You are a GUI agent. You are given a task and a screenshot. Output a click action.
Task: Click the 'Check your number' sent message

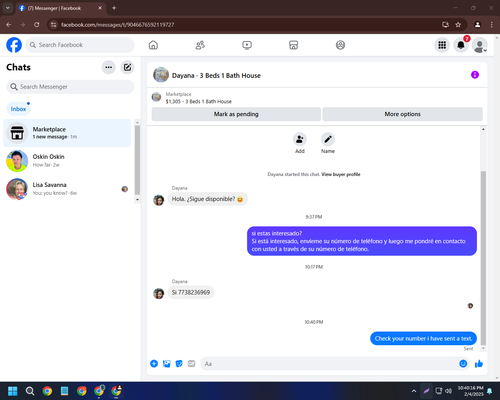(x=423, y=339)
